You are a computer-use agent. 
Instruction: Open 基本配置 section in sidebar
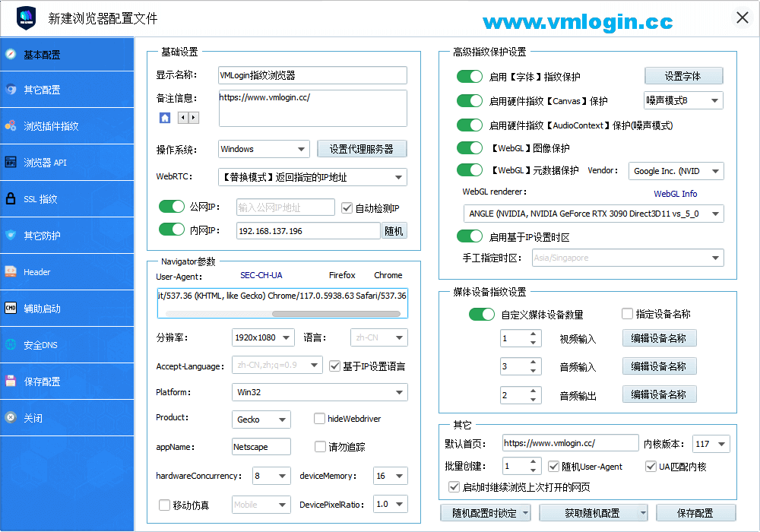coord(67,54)
